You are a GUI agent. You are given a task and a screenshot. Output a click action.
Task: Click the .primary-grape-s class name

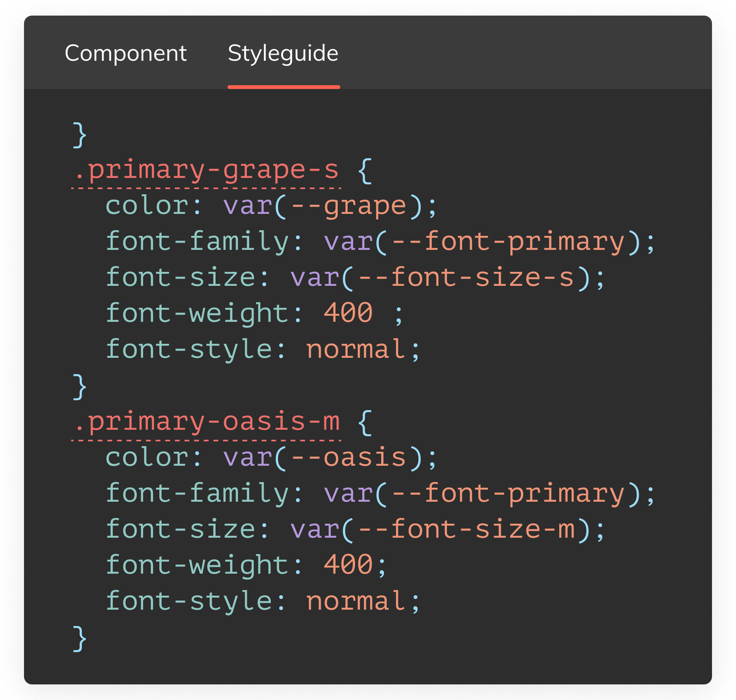point(206,170)
